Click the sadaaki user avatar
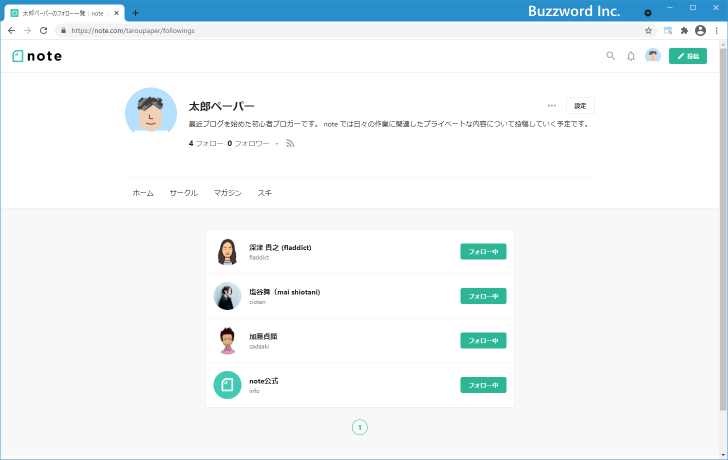 coord(227,341)
